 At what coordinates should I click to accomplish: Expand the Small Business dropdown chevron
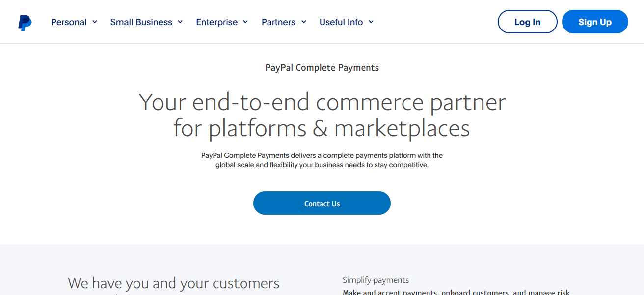(x=180, y=22)
